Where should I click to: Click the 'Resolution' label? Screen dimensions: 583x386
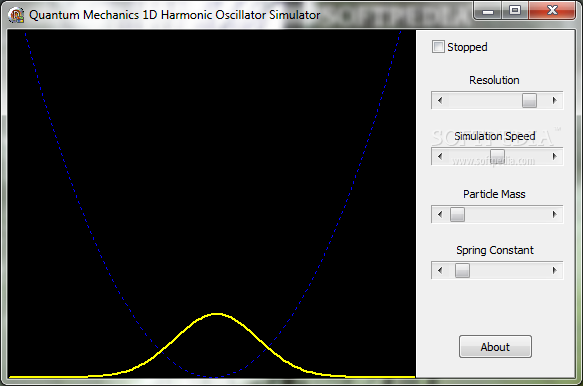pos(494,80)
